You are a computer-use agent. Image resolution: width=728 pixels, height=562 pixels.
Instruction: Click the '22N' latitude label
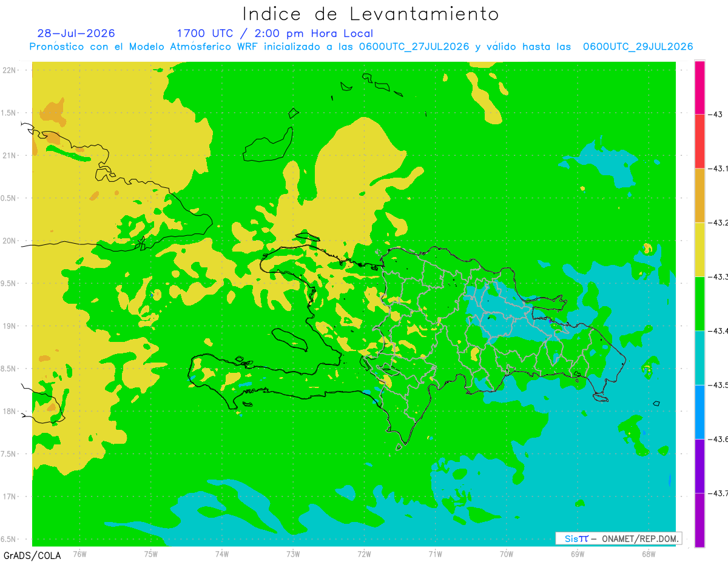click(x=10, y=70)
